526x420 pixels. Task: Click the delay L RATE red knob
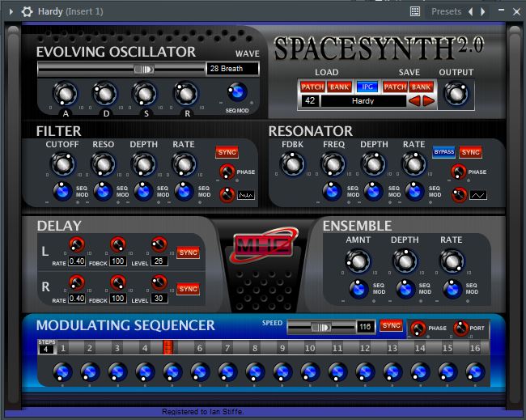click(x=77, y=244)
